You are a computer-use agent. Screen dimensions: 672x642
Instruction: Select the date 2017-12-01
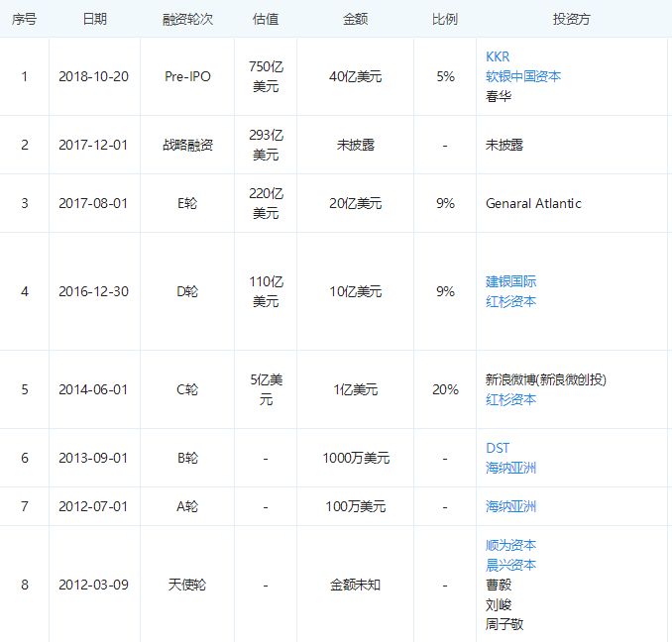93,145
